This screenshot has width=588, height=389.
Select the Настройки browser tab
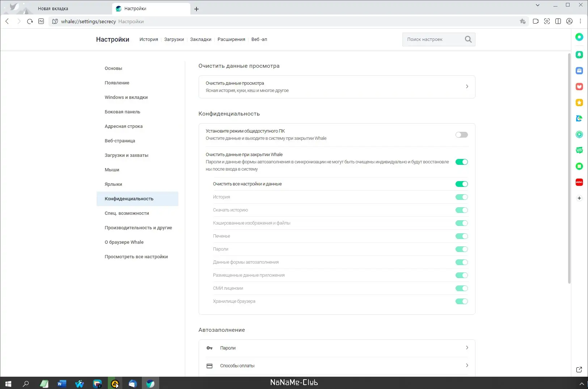click(151, 9)
